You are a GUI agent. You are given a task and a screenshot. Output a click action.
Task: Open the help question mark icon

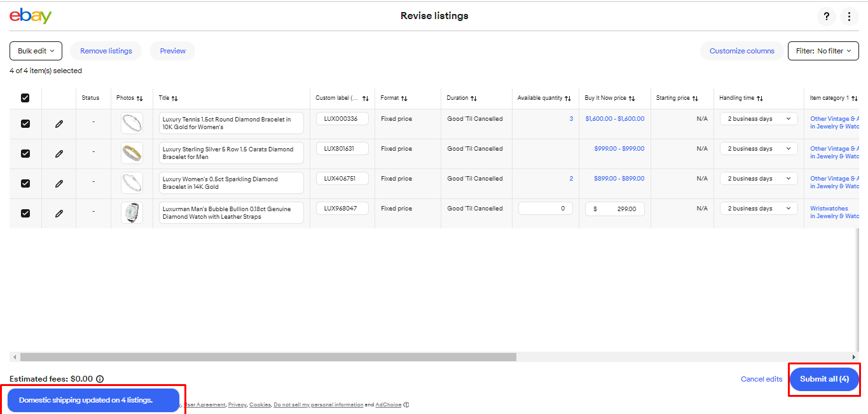(x=827, y=17)
